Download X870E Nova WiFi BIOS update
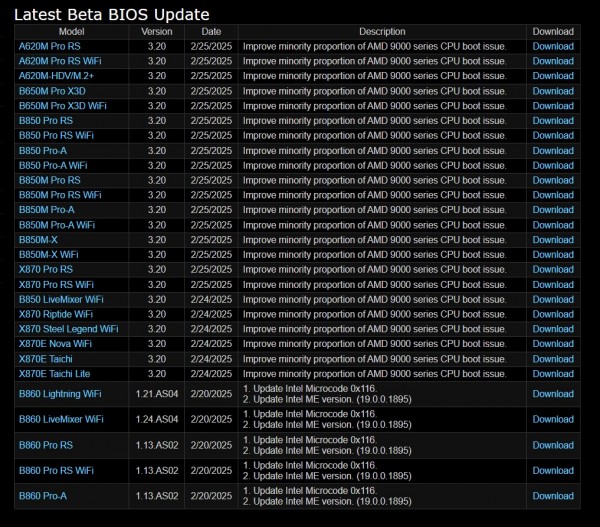 pos(552,344)
